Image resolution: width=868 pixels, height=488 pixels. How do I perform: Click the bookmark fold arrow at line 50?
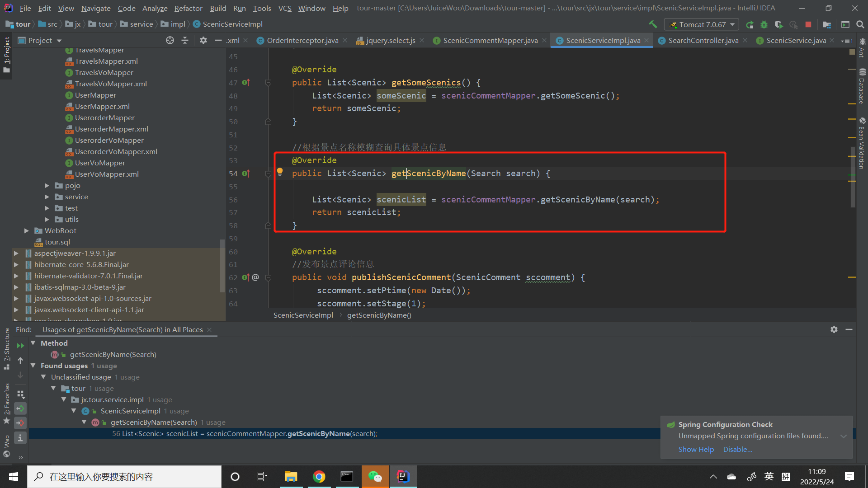click(x=268, y=122)
